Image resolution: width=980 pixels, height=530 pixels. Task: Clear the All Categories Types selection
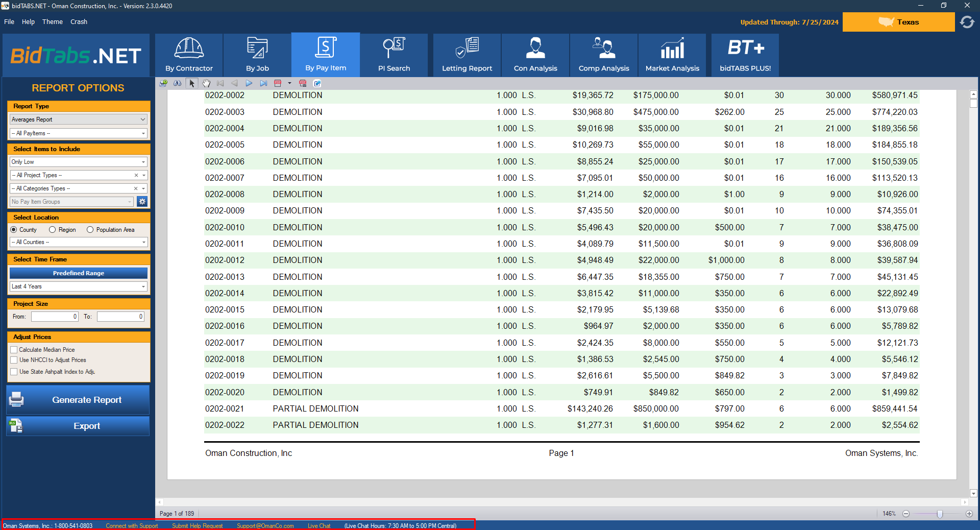[136, 188]
